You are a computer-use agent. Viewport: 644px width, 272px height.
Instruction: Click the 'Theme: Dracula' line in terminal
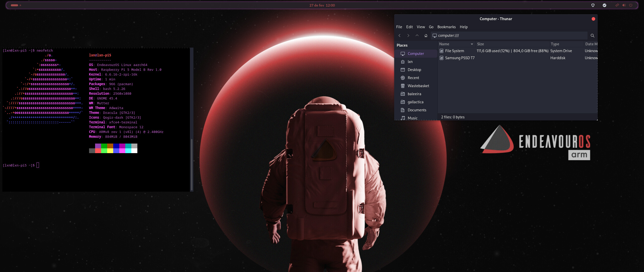(112, 113)
